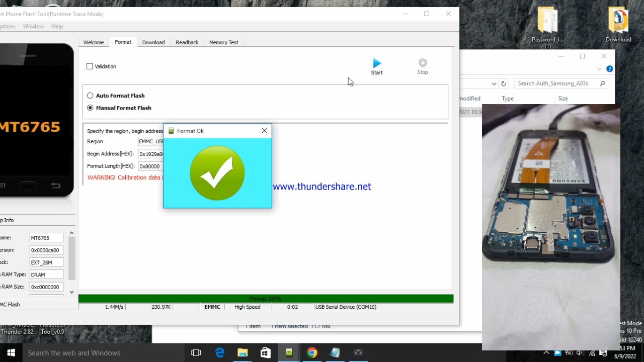This screenshot has height=362, width=644.
Task: Open the Memory Test tab
Action: point(224,42)
